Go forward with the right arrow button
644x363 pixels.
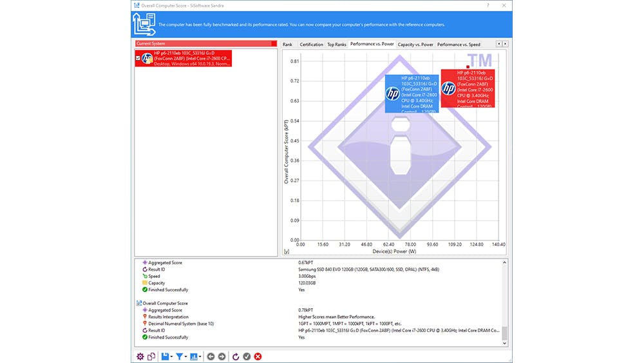pos(222,357)
